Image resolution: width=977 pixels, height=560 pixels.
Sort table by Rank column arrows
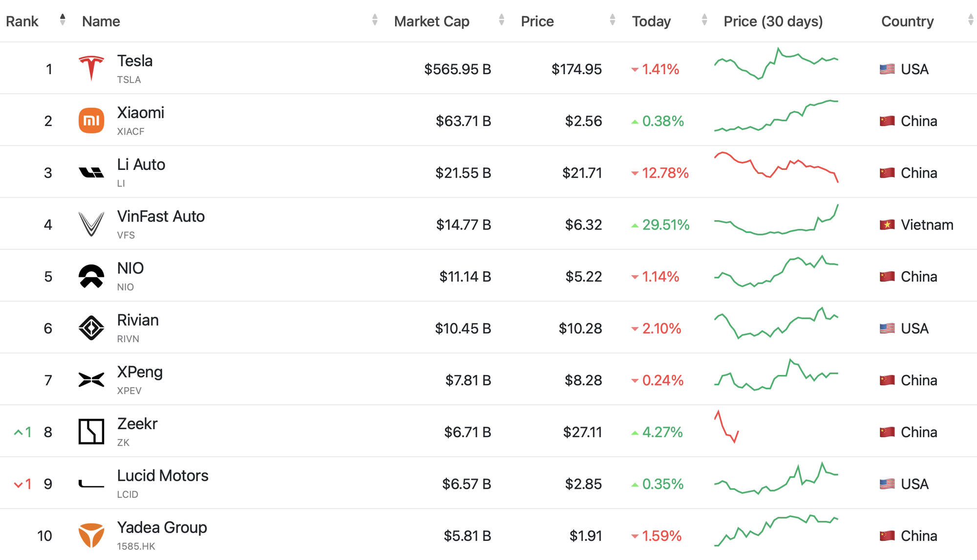coord(63,20)
